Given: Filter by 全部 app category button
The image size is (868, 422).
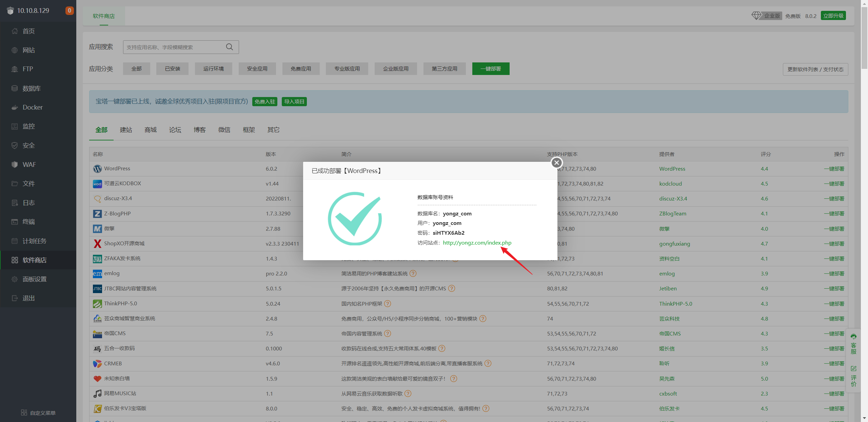Looking at the screenshot, I should (137, 69).
